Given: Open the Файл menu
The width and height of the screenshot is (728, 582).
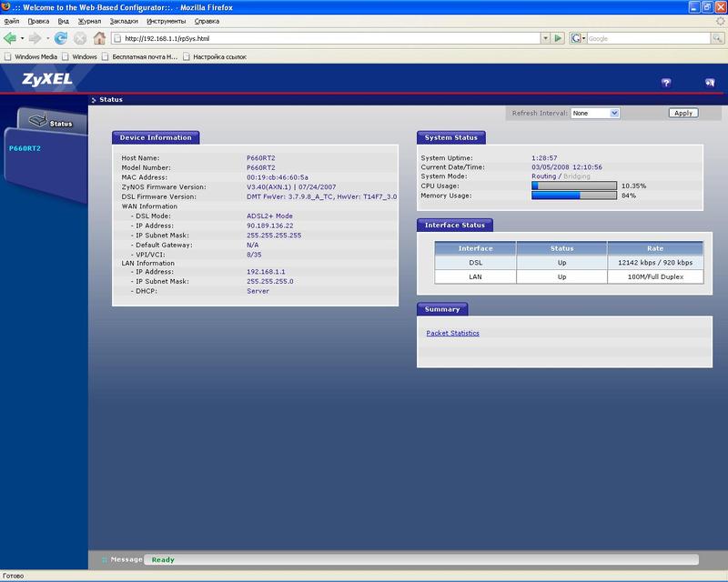Looking at the screenshot, I should [12, 21].
